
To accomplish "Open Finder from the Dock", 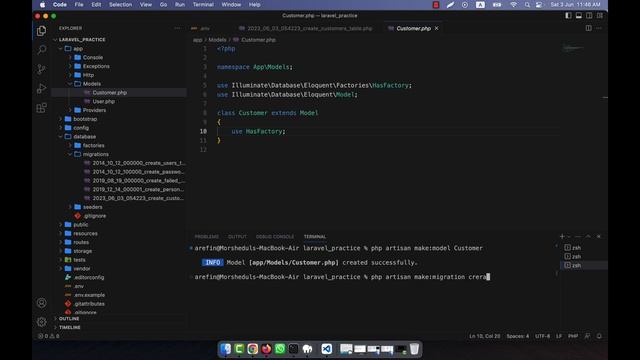I will [x=225, y=349].
